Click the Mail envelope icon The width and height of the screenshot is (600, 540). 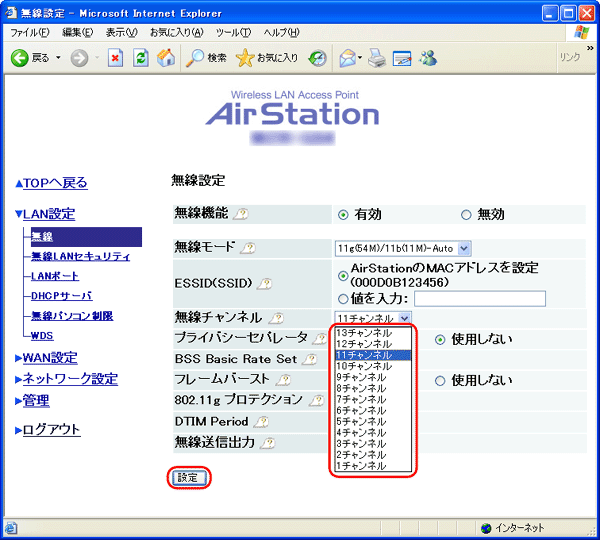347,58
